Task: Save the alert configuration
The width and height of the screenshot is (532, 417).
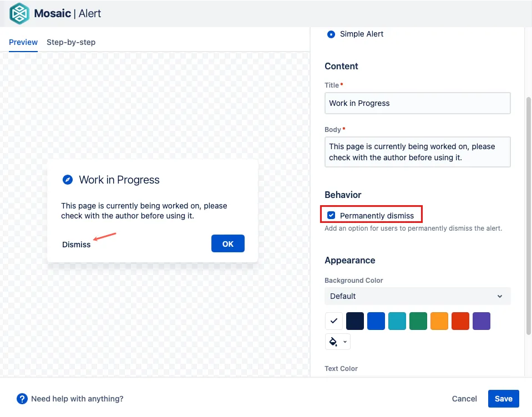Action: [x=504, y=399]
